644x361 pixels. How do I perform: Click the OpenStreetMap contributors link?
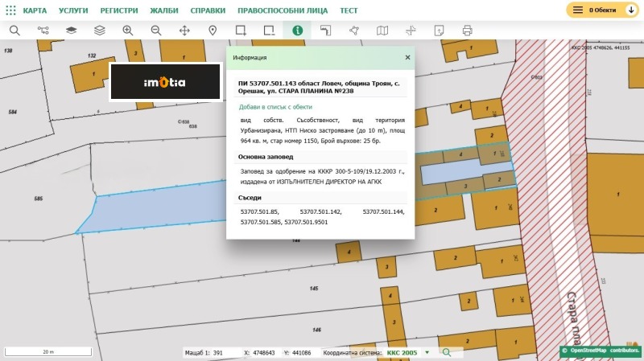pos(605,351)
